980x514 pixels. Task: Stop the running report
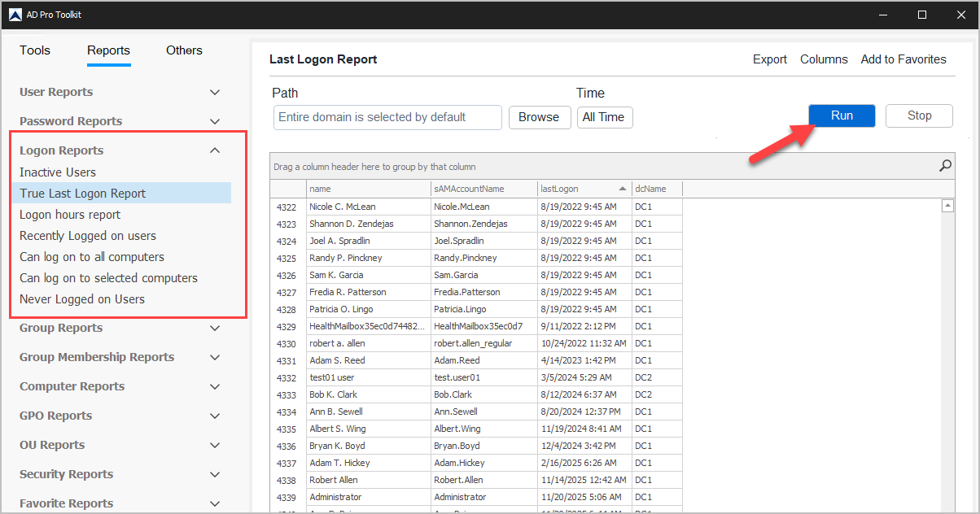[x=919, y=115]
